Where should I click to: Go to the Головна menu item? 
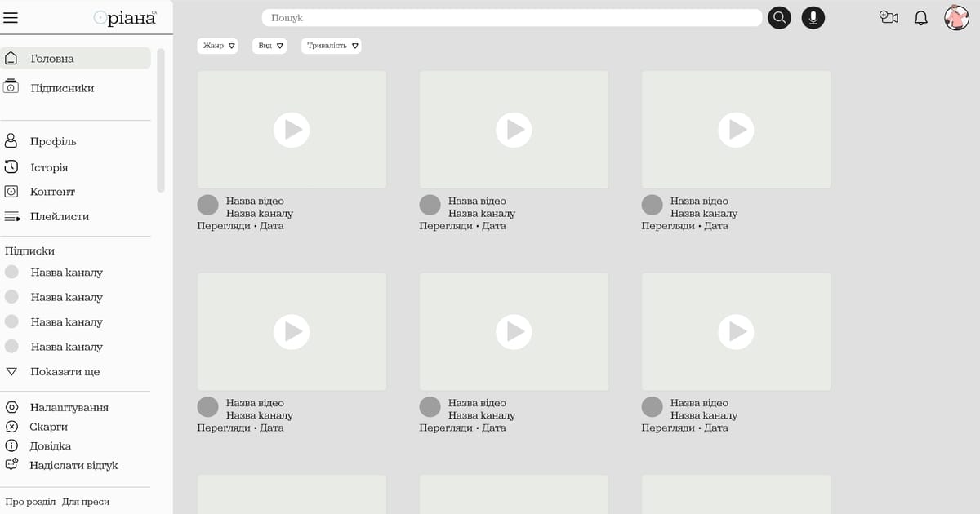point(52,59)
